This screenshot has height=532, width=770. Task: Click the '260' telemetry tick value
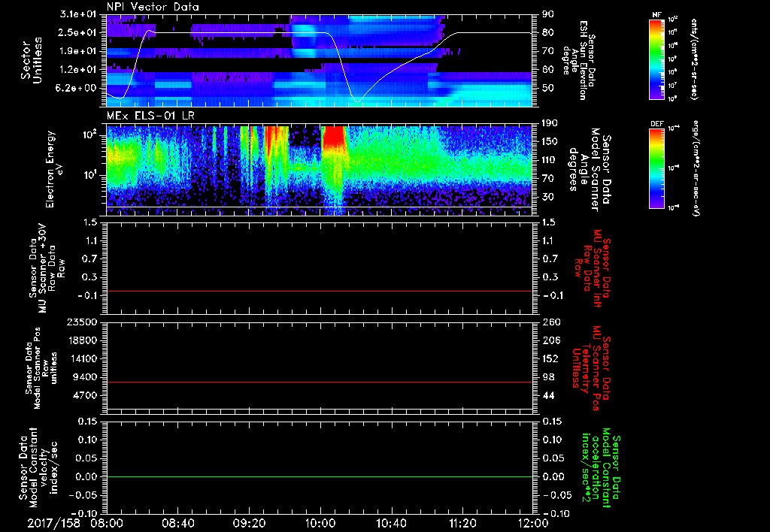click(x=550, y=322)
